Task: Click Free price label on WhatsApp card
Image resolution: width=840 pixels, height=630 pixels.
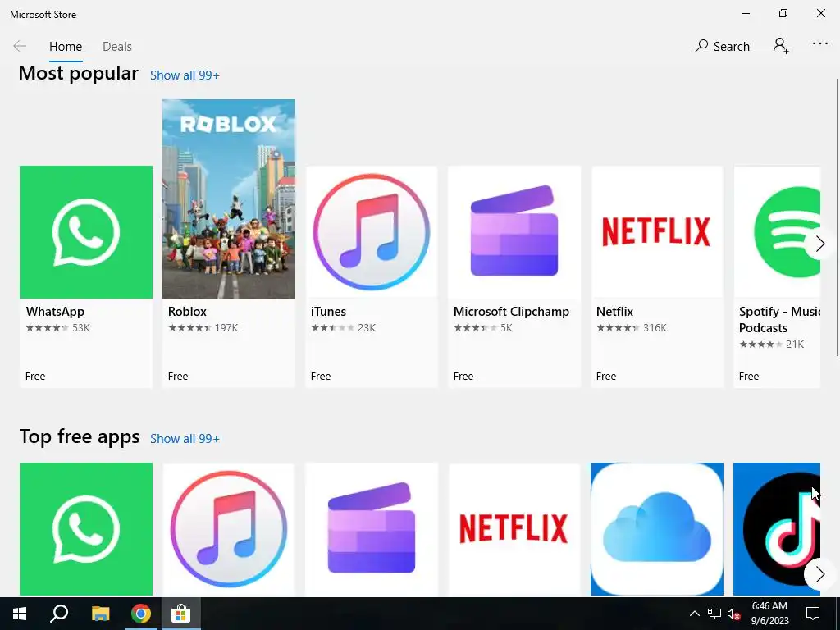Action: pyautogui.click(x=35, y=376)
